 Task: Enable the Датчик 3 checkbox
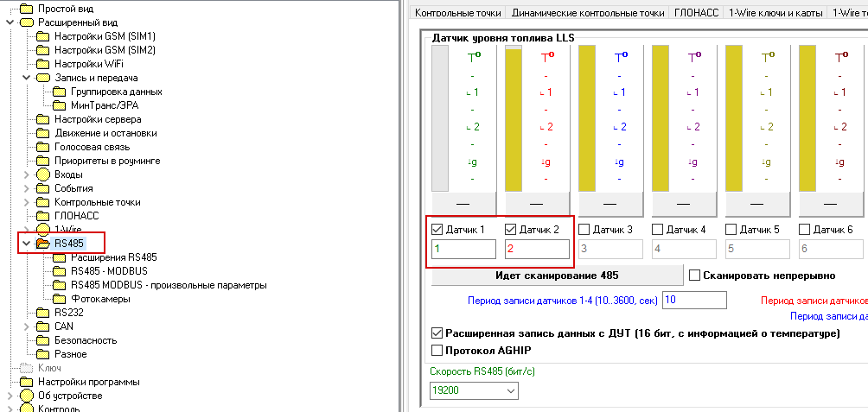pyautogui.click(x=584, y=230)
